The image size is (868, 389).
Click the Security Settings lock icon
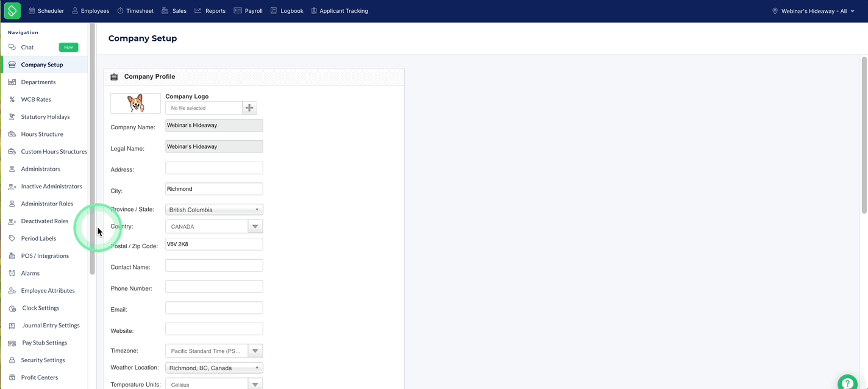[12, 360]
